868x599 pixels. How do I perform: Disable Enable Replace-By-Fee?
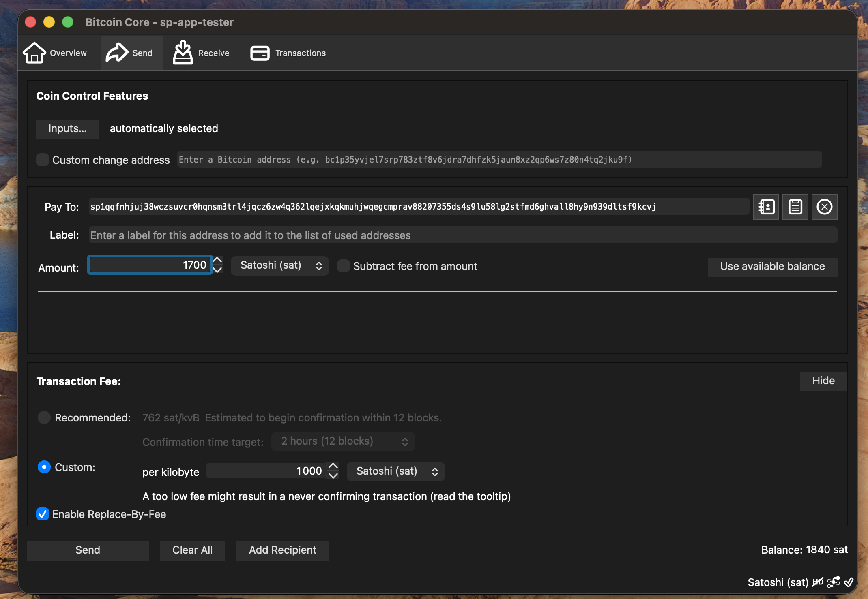tap(43, 514)
